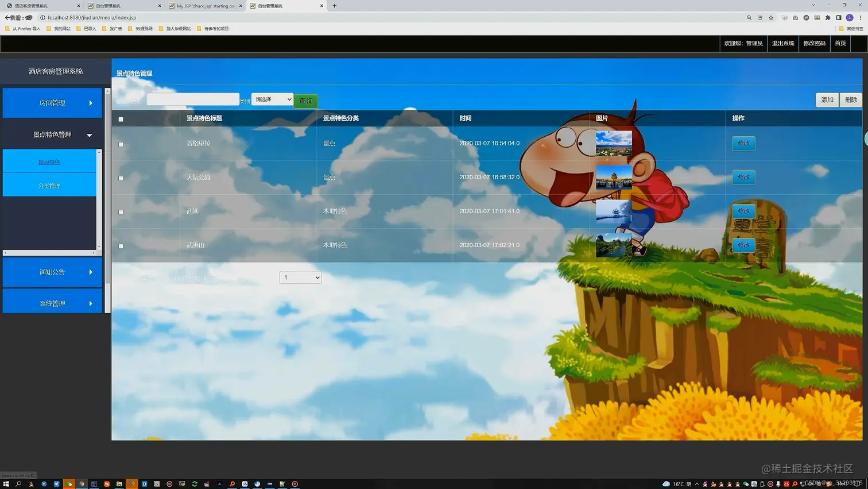Open Chrome three-dot menu
The image size is (868, 489).
[x=861, y=18]
